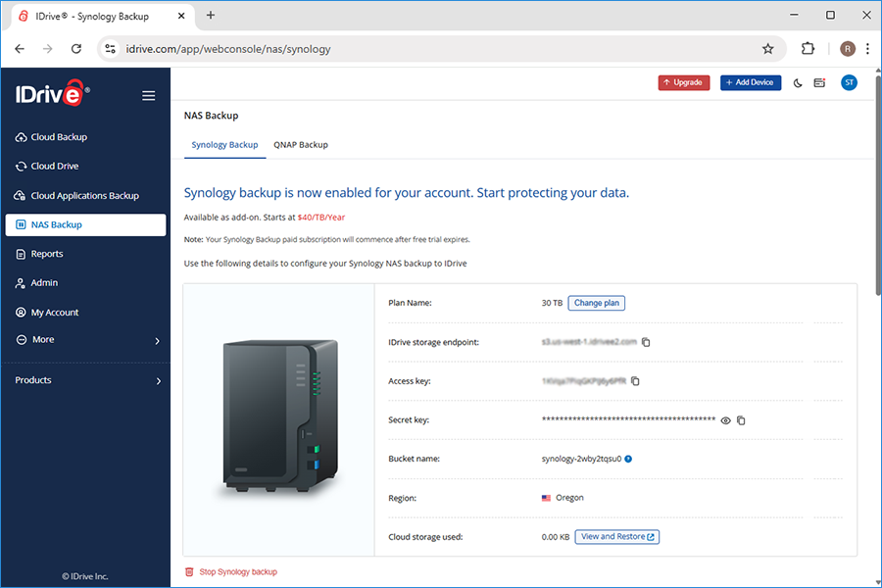Click the info icon beside bucket name
The image size is (882, 588).
coord(628,459)
